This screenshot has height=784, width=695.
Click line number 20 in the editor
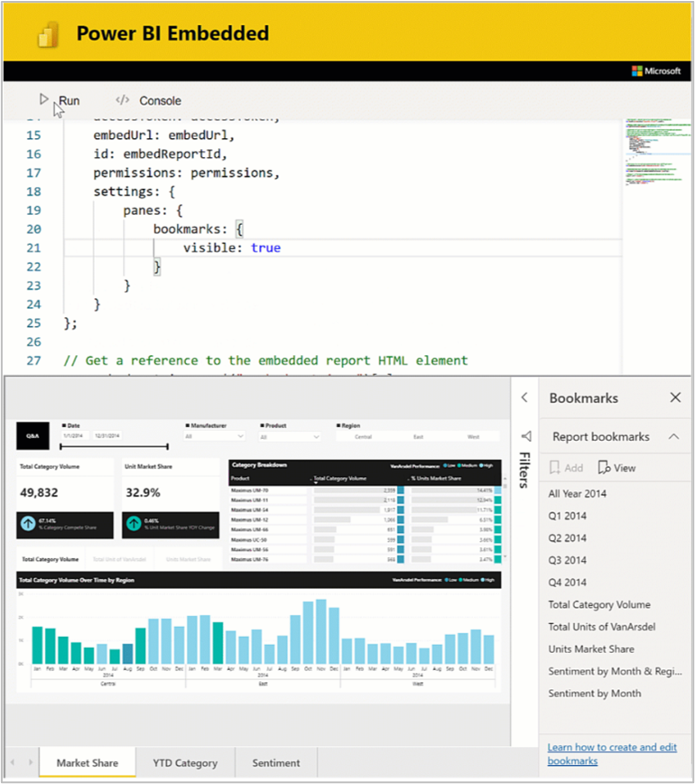click(x=33, y=229)
